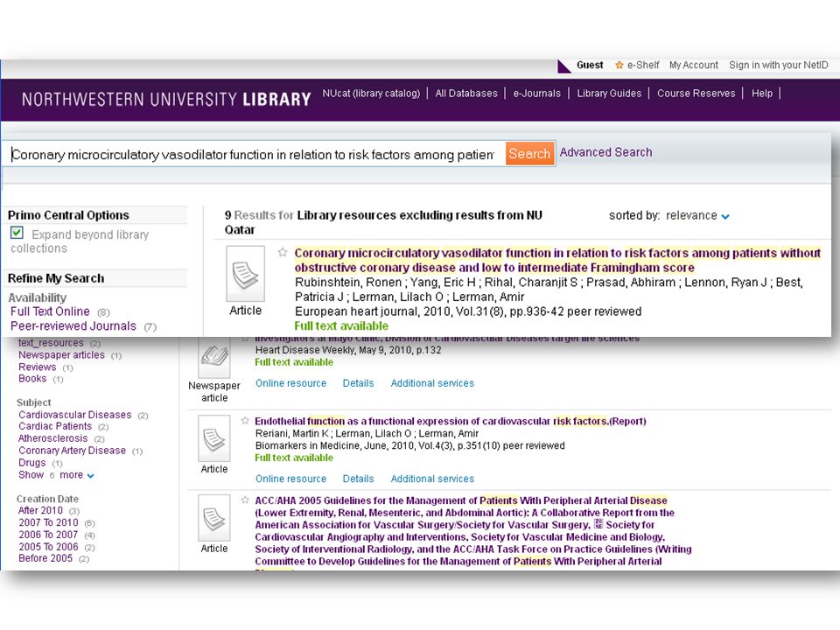Screen dimensions: 840x630
Task: Click Northwestern University Library logo
Action: coord(166,99)
